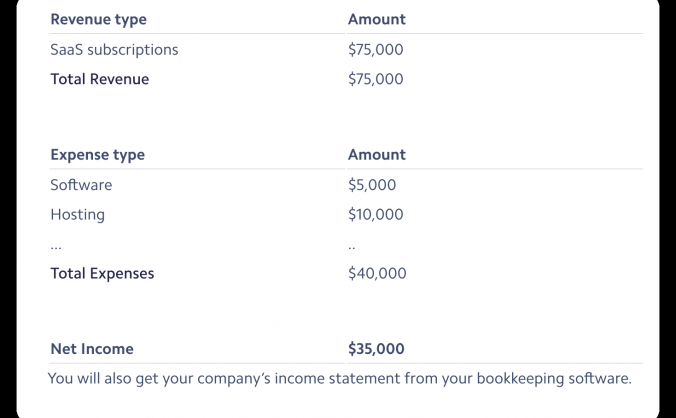The image size is (676, 418).
Task: Click the ellipsis under the Hosting label
Action: coord(56,246)
